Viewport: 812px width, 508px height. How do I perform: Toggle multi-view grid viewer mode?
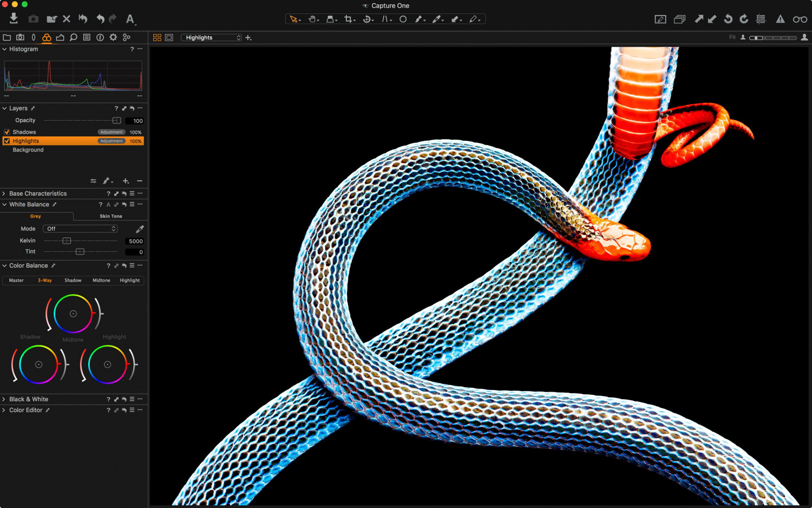coord(157,37)
